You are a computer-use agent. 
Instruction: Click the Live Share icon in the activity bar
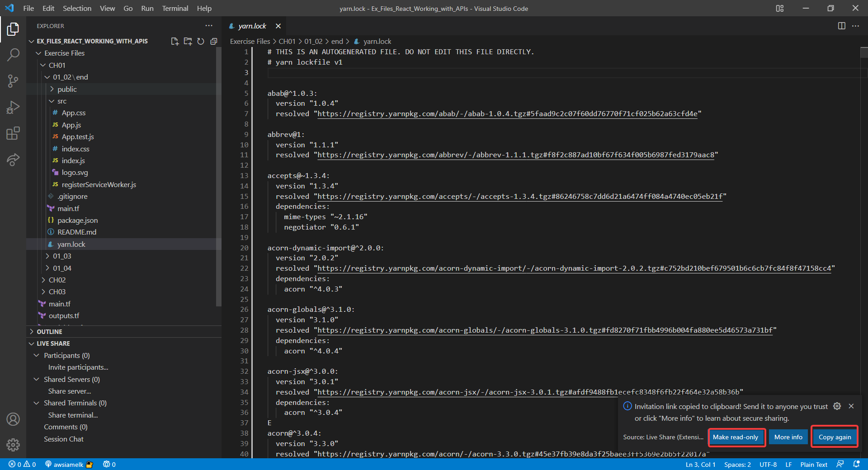pyautogui.click(x=13, y=160)
